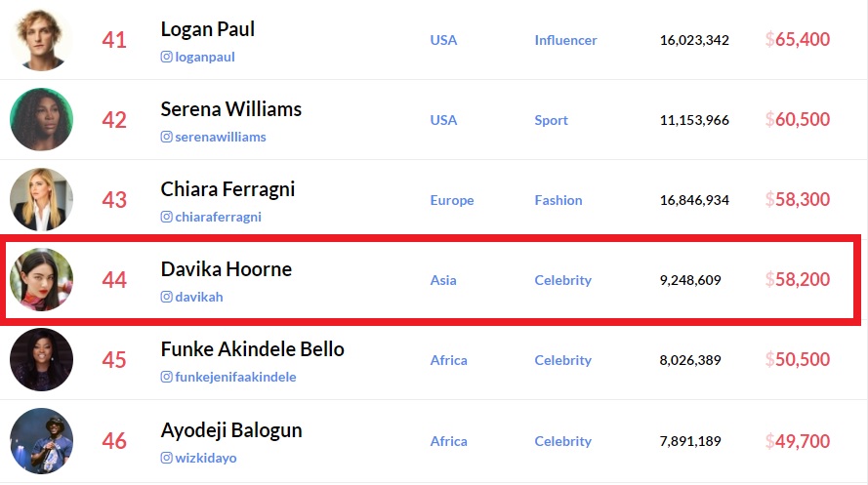The height and width of the screenshot is (485, 868).
Task: Filter by Europe region link
Action: [451, 200]
